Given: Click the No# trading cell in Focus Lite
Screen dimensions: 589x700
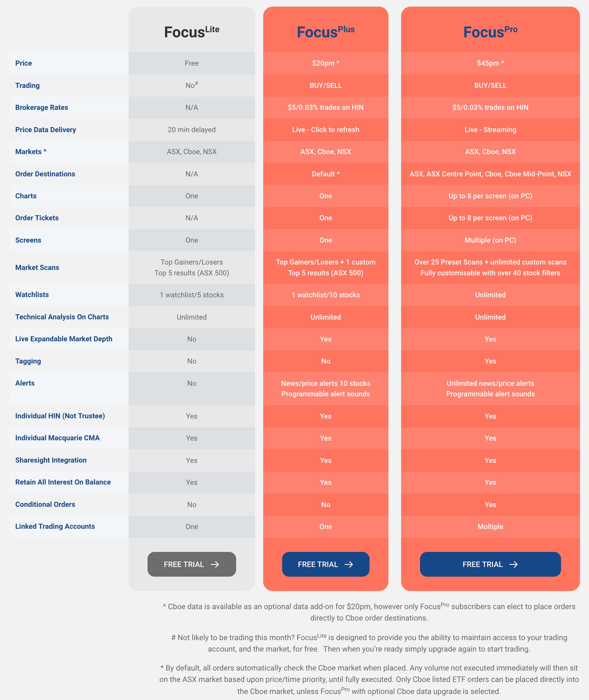Looking at the screenshot, I should coord(191,85).
